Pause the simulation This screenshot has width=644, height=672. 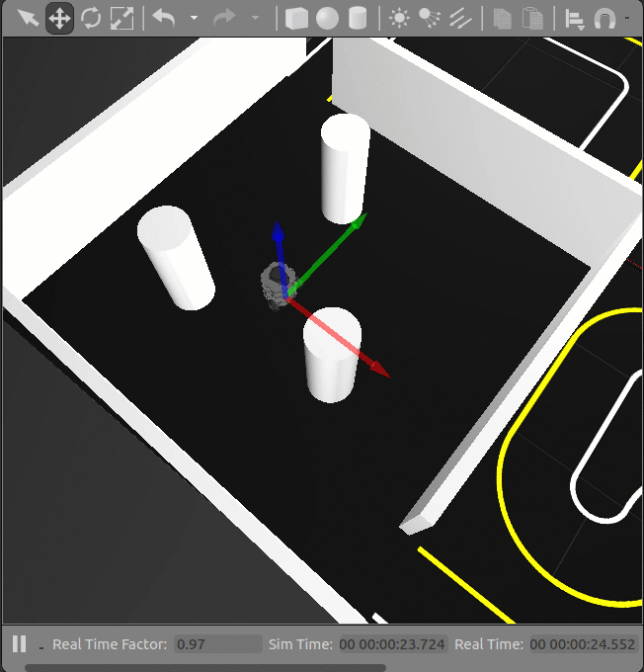(x=19, y=644)
